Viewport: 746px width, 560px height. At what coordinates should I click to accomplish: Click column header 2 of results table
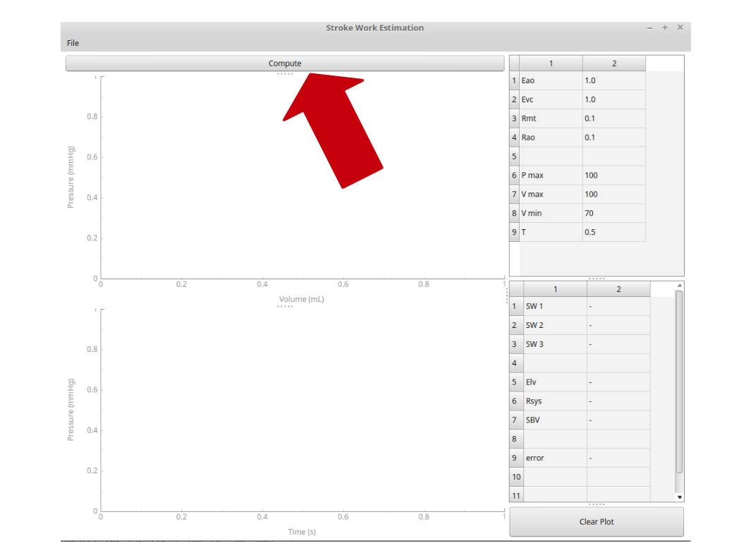click(x=618, y=289)
